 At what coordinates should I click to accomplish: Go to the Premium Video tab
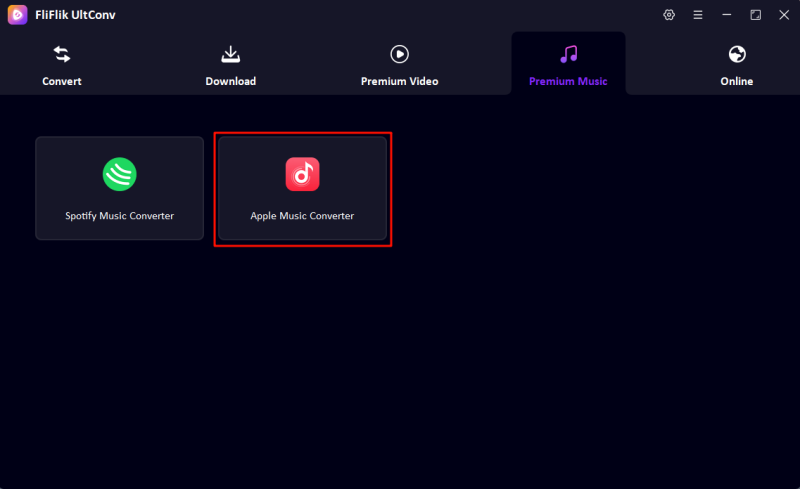coord(399,65)
